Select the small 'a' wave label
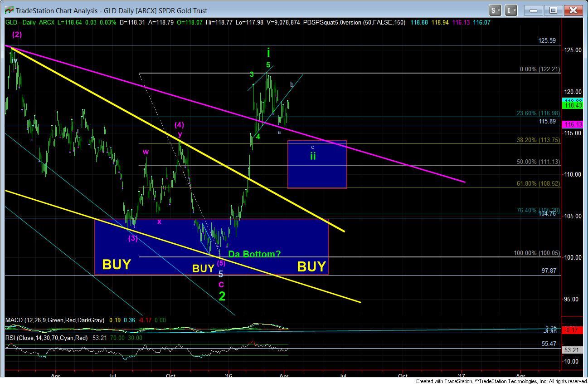 pyautogui.click(x=279, y=132)
